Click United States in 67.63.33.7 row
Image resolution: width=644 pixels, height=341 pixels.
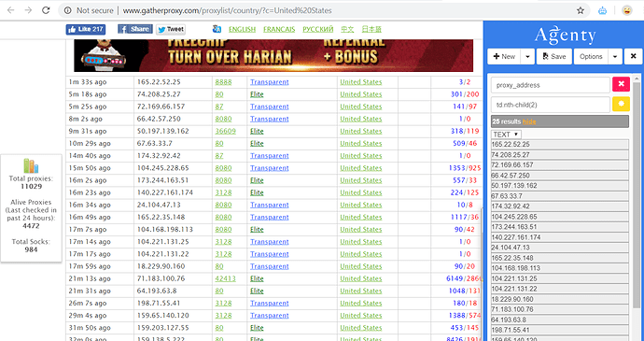360,144
